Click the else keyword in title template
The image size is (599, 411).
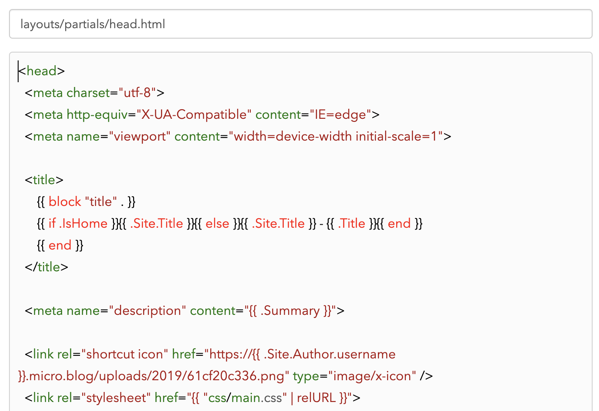click(217, 223)
